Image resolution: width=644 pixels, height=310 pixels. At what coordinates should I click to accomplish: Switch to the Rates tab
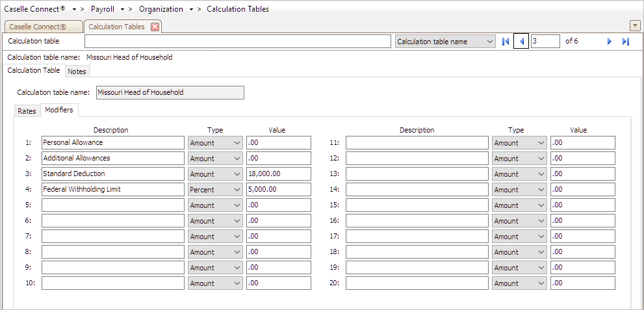click(x=27, y=111)
